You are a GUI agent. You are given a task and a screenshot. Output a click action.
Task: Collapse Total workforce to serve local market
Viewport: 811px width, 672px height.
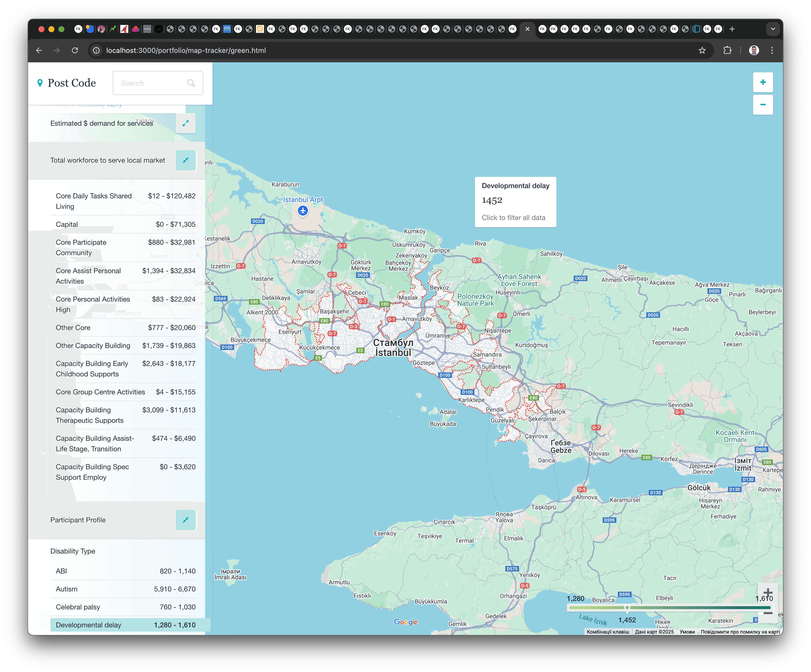186,160
